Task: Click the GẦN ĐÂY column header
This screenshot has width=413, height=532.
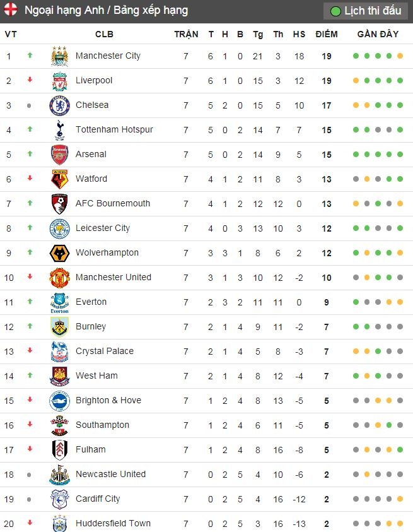Action: 378,34
